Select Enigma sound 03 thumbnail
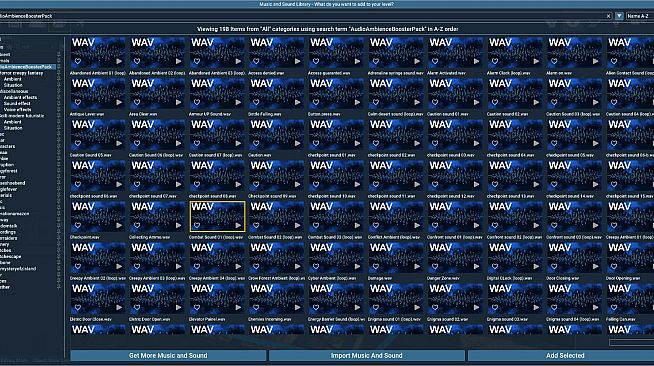Viewport: 654px width, 366px height. click(515, 299)
